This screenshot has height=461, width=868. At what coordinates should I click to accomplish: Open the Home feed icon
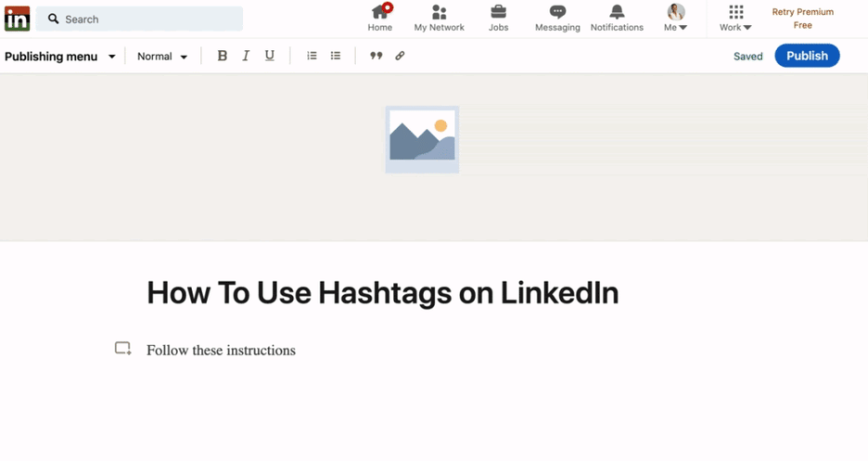click(380, 13)
